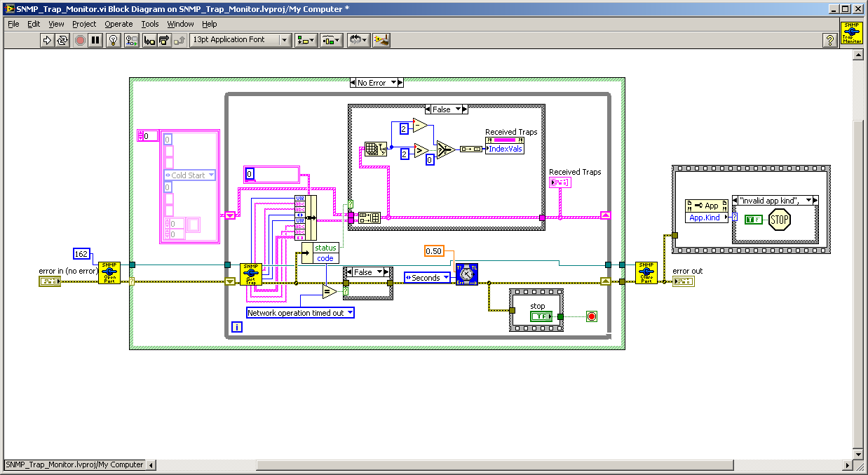
Task: Select the Bundle cluster node
Action: pyautogui.click(x=306, y=218)
